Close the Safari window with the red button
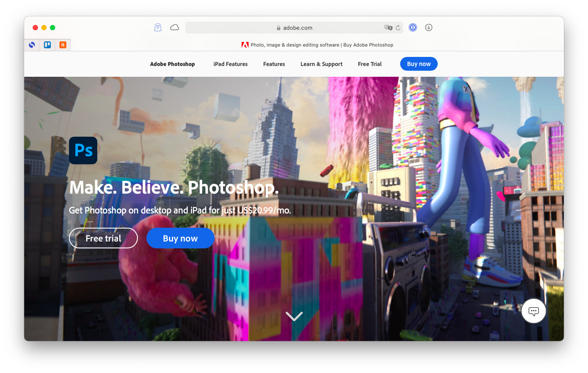This screenshot has height=373, width=588. (35, 28)
